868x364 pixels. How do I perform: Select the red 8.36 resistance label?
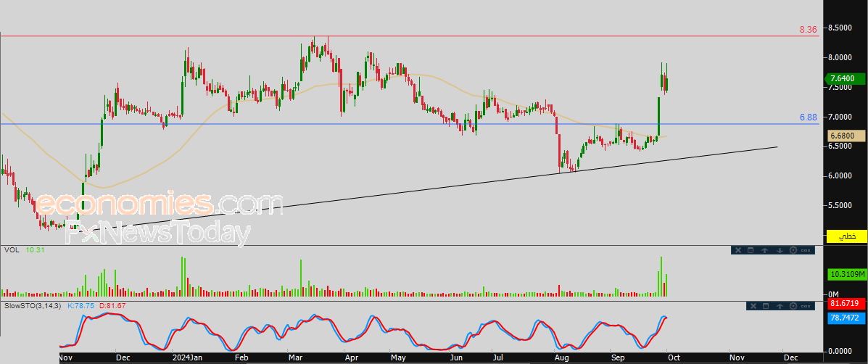809,30
